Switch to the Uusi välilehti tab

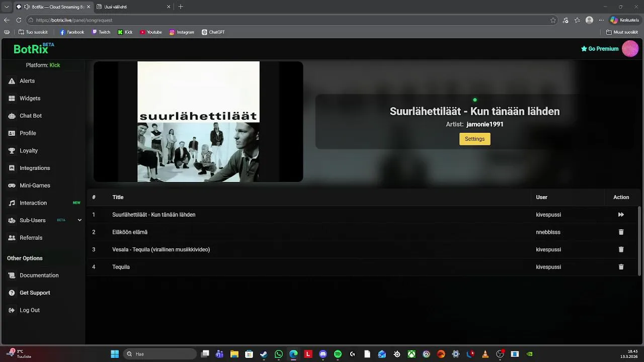coord(133,7)
